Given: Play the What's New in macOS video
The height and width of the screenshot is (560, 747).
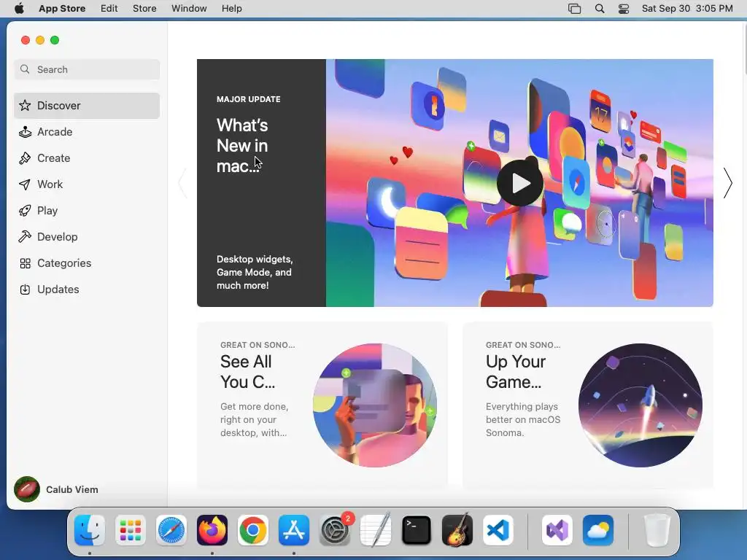Looking at the screenshot, I should [519, 183].
